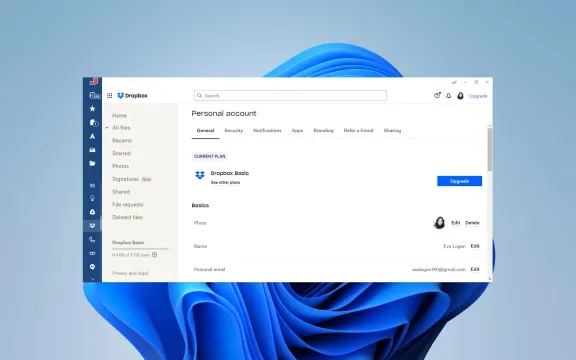The image size is (576, 360).
Task: Collapse the All files tree chevron
Action: tap(107, 128)
